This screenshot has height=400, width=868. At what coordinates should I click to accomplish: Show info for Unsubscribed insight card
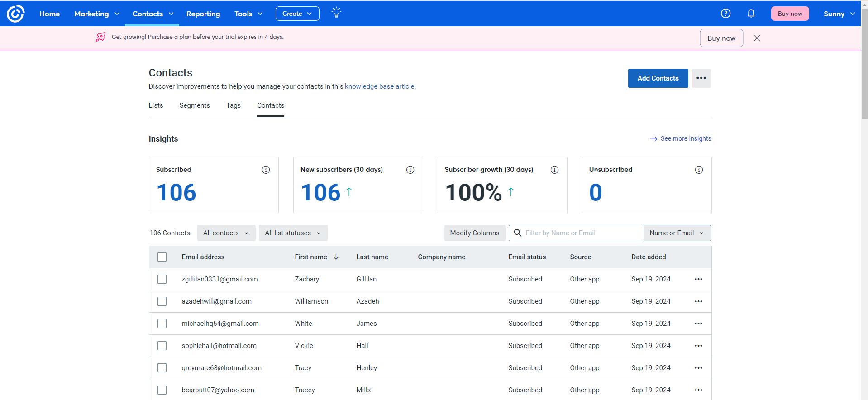pos(699,170)
